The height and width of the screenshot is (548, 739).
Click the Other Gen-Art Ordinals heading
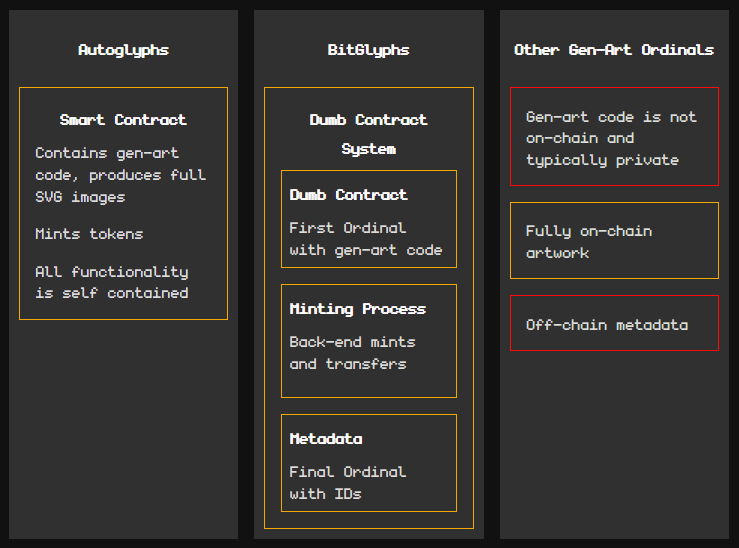click(x=614, y=49)
